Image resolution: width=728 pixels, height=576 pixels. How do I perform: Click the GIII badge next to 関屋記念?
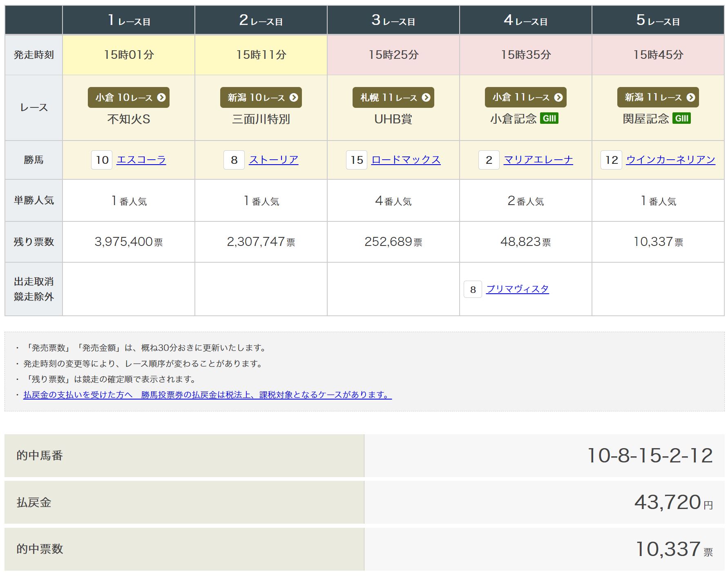pyautogui.click(x=681, y=118)
